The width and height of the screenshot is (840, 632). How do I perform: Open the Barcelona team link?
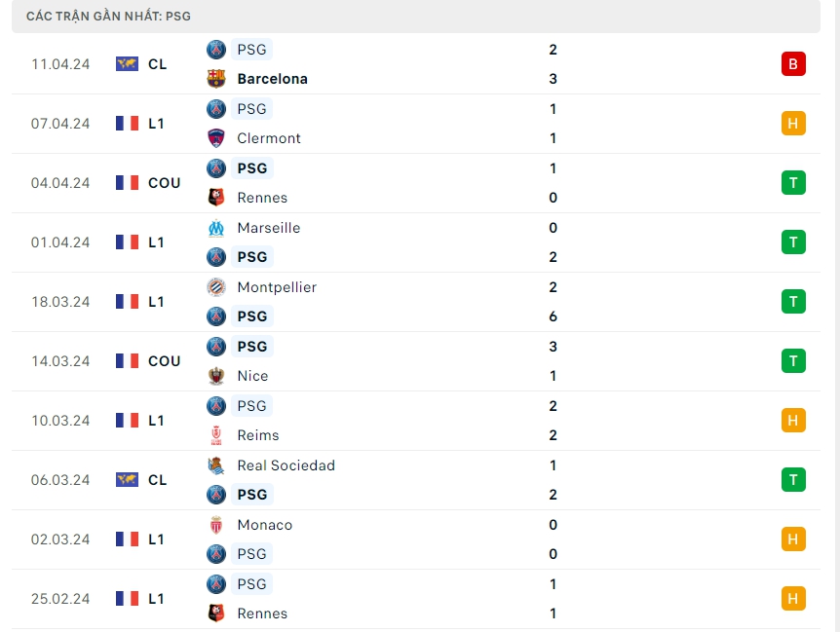tap(272, 79)
